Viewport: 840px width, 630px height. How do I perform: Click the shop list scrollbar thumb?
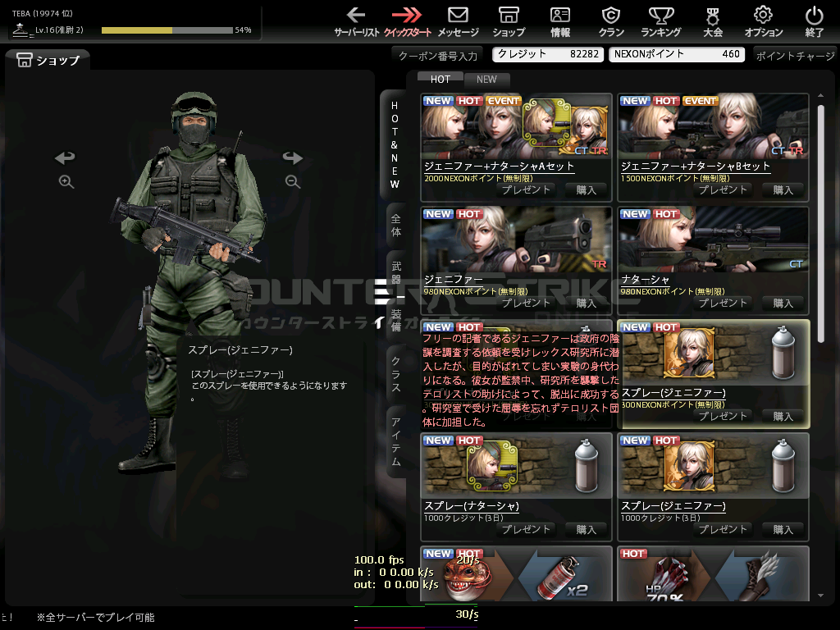(x=820, y=223)
